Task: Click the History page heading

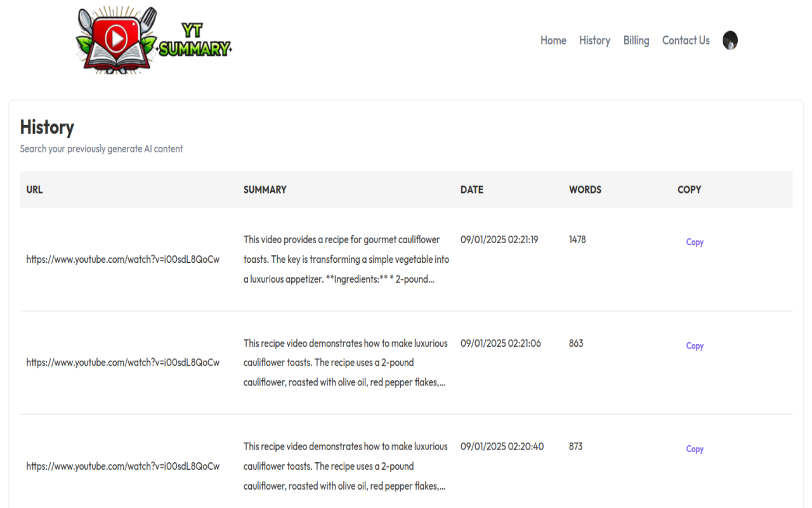Action: coord(47,127)
